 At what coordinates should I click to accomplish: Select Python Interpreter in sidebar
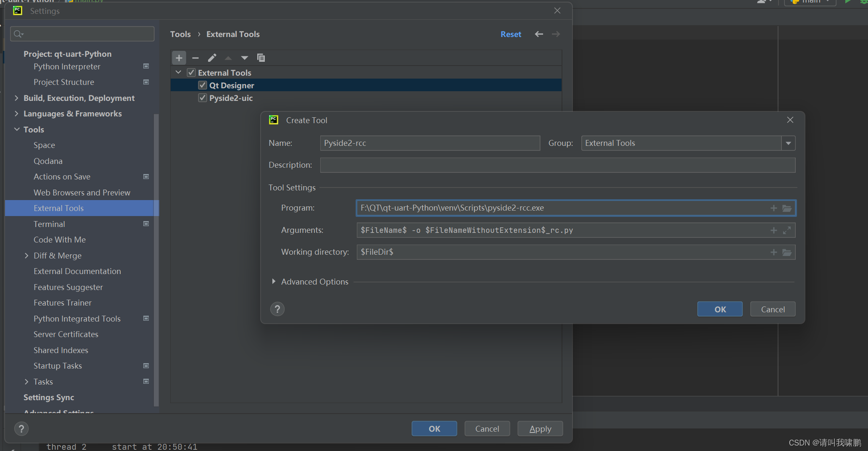[67, 66]
